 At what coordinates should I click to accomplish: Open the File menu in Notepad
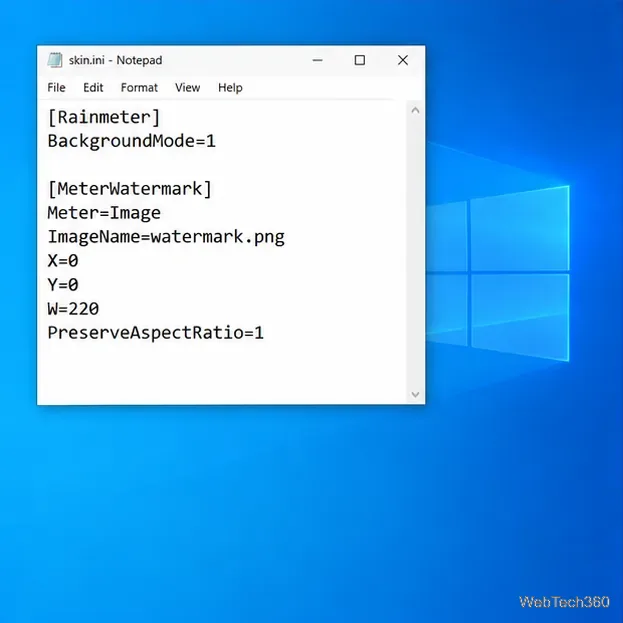pos(56,87)
